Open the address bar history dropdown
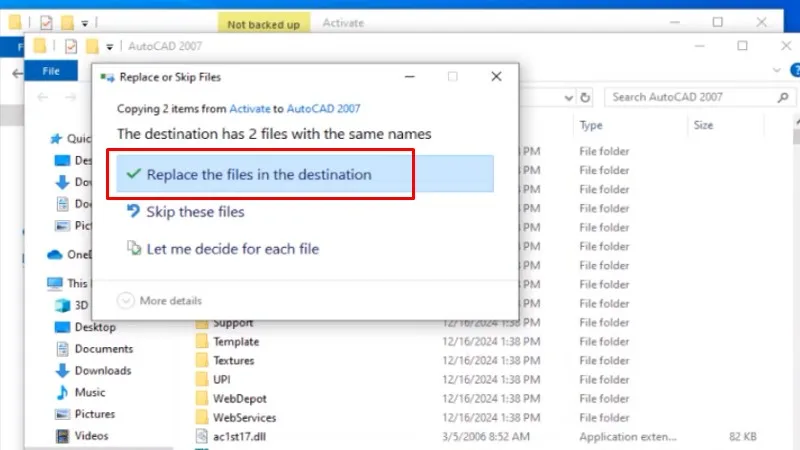 [567, 97]
